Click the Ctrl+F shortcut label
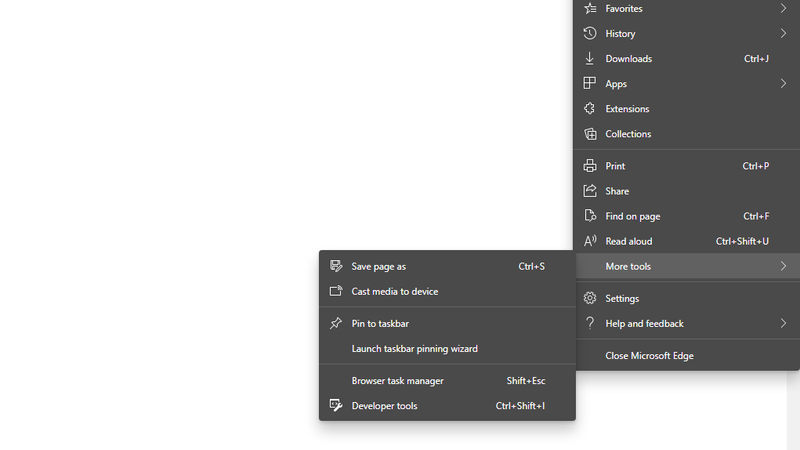Image resolution: width=800 pixels, height=450 pixels. click(756, 216)
